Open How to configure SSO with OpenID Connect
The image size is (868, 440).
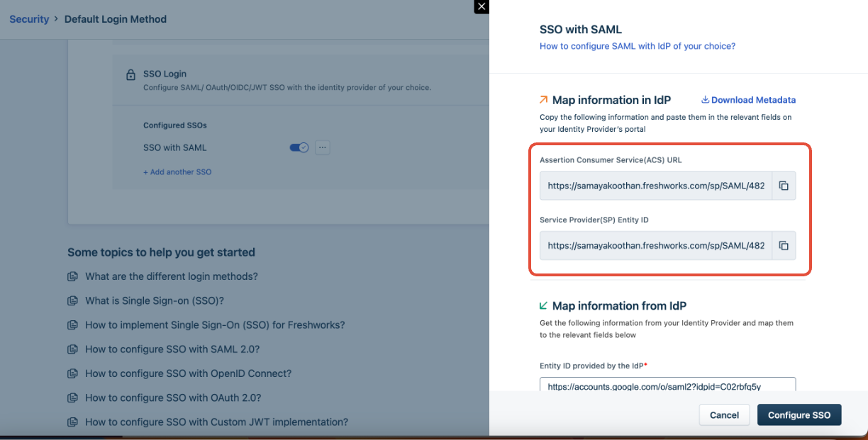189,373
